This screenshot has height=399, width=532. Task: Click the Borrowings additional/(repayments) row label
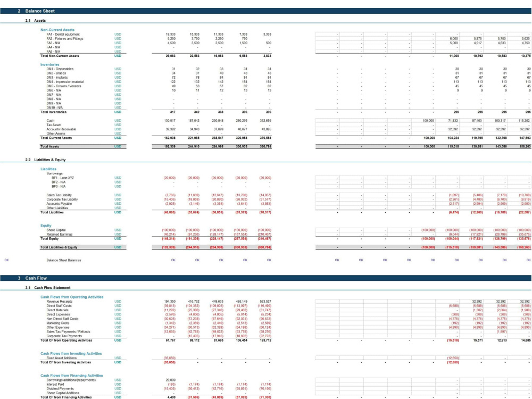[x=71, y=380]
